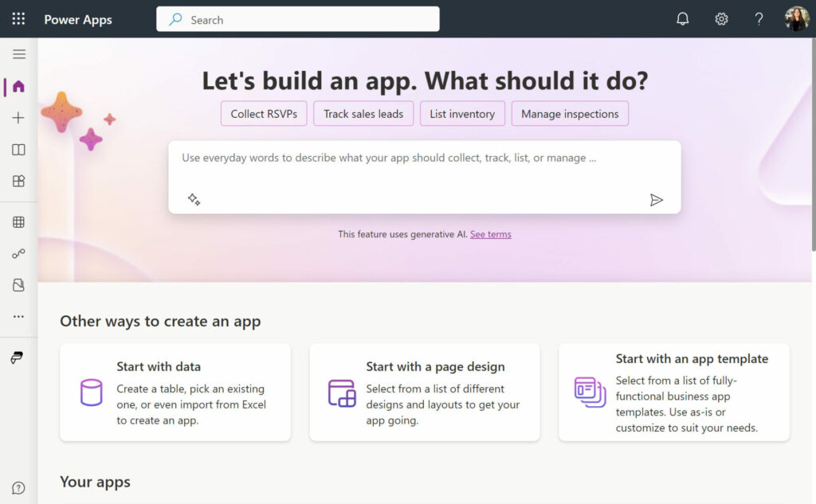Open the user profile avatar menu
The width and height of the screenshot is (816, 504).
pos(796,19)
